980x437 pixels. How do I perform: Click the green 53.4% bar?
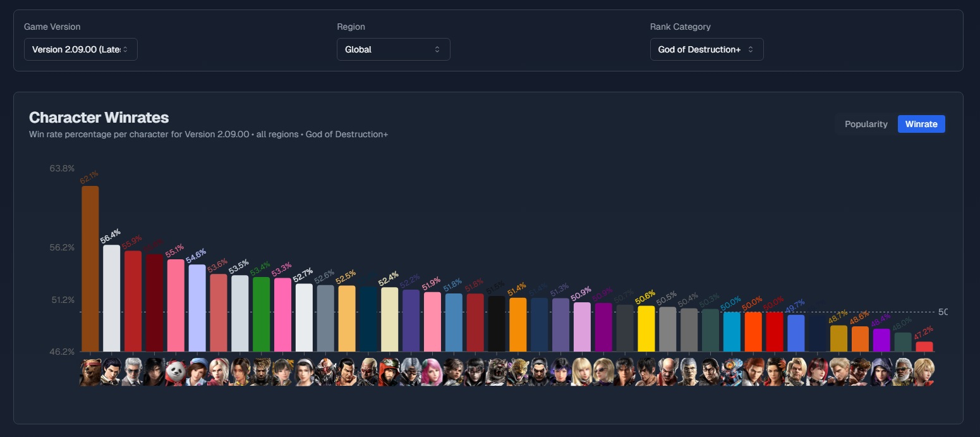(x=261, y=314)
